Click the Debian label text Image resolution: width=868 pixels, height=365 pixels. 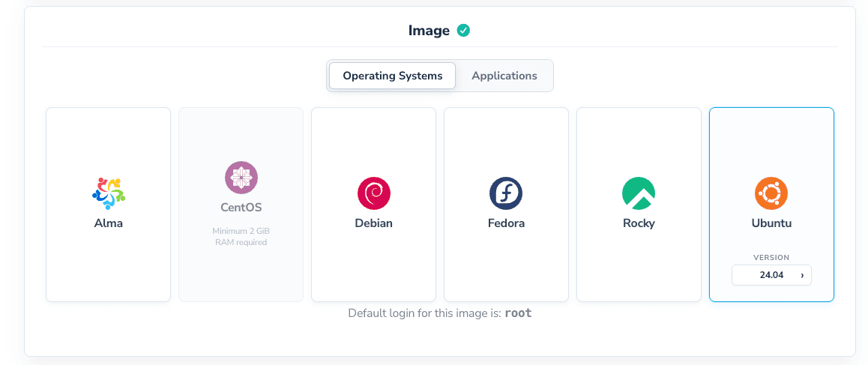(x=374, y=224)
